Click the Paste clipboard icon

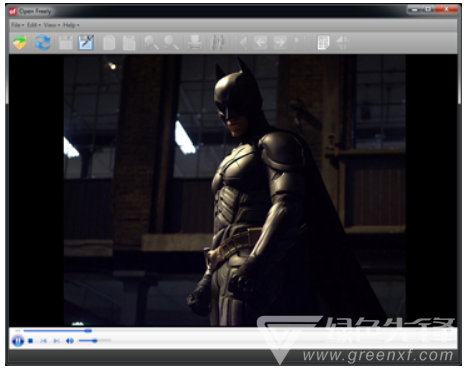click(129, 43)
